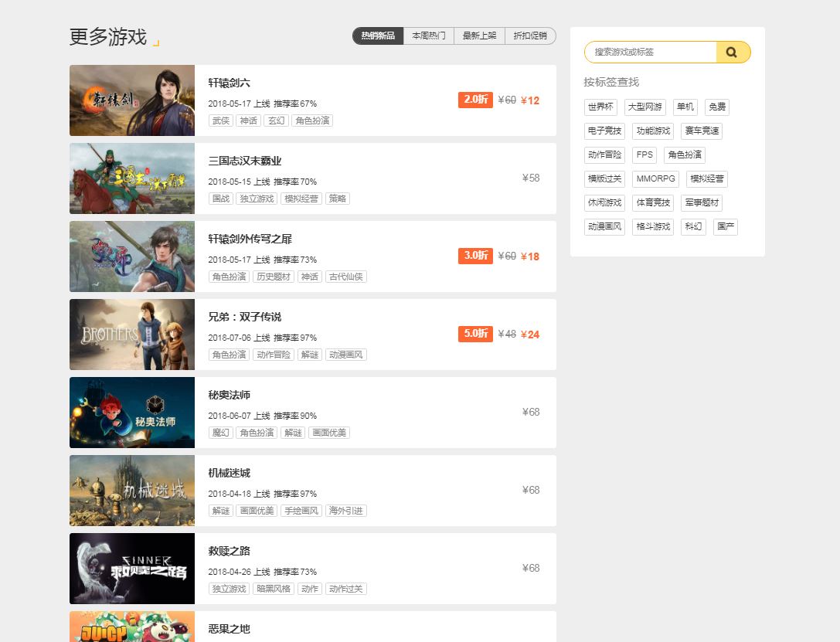
Task: Switch to the 最新上架 tab
Action: 479,36
